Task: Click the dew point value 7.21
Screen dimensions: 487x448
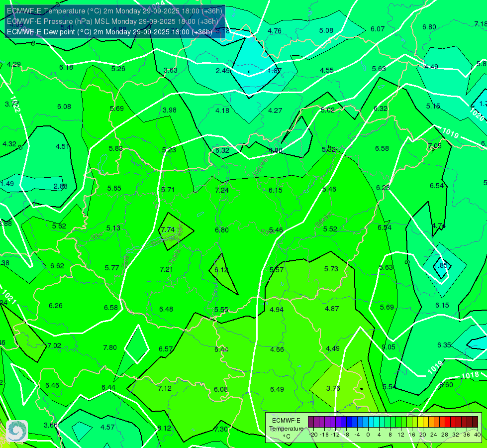Action: coord(166,269)
